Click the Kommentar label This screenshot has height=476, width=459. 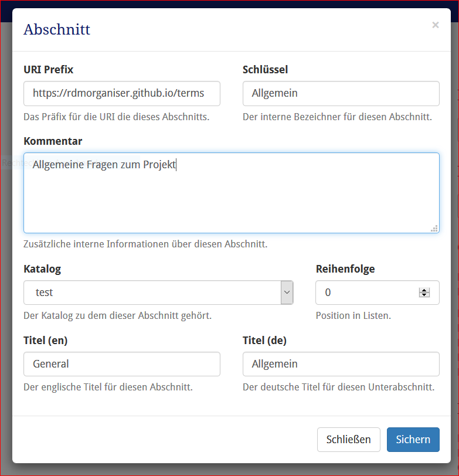pos(53,141)
